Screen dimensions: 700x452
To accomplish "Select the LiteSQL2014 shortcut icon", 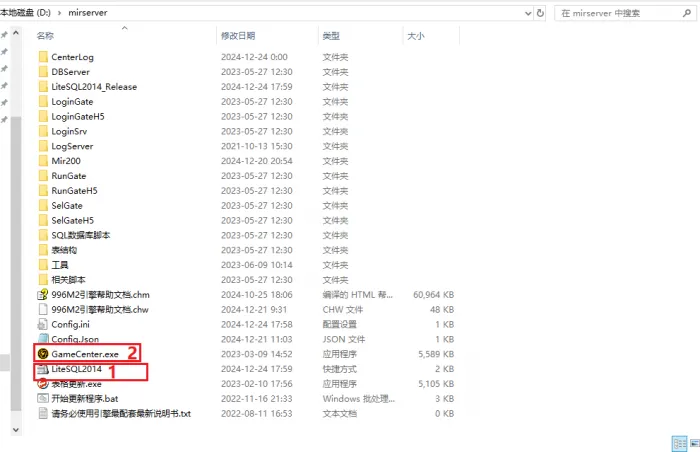I will click(43, 369).
